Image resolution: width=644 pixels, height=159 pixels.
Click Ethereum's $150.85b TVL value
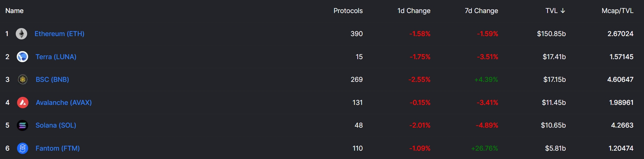click(551, 34)
